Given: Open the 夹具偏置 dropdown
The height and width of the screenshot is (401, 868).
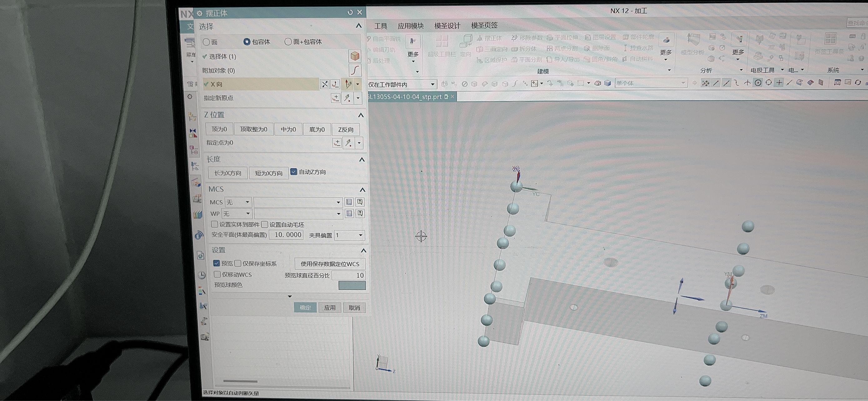Looking at the screenshot, I should click(349, 235).
